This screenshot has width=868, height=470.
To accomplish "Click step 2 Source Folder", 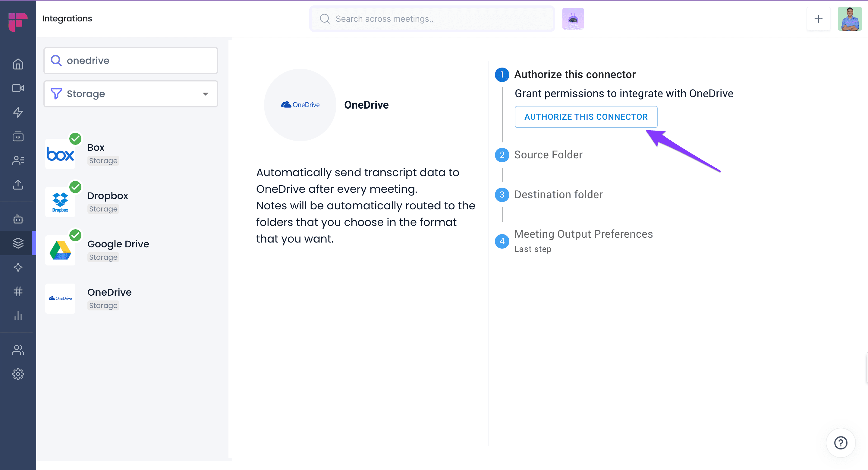I will [548, 155].
